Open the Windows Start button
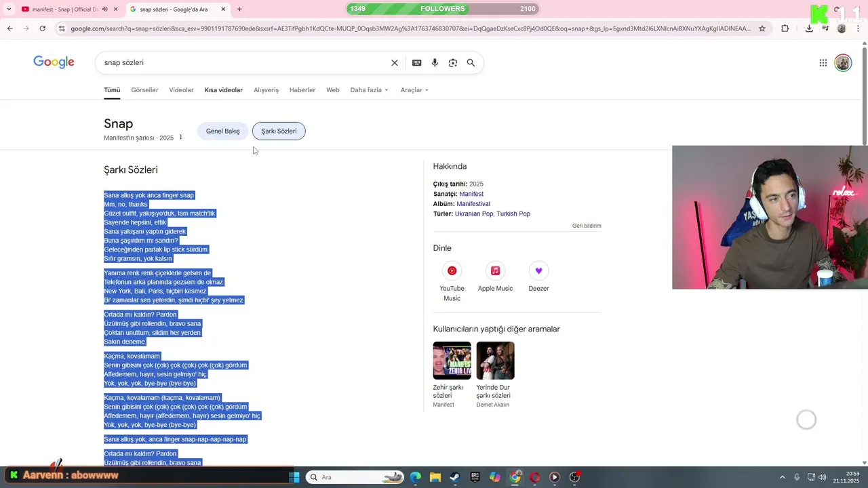The width and height of the screenshot is (868, 488). 294,477
